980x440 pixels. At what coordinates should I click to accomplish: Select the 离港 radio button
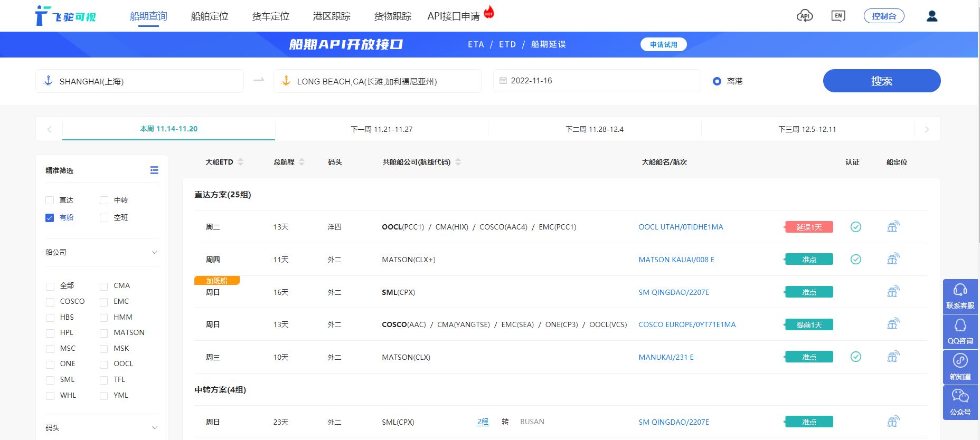pos(717,81)
